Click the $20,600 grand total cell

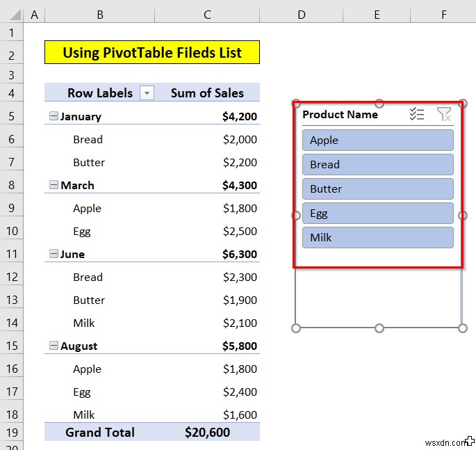(207, 432)
